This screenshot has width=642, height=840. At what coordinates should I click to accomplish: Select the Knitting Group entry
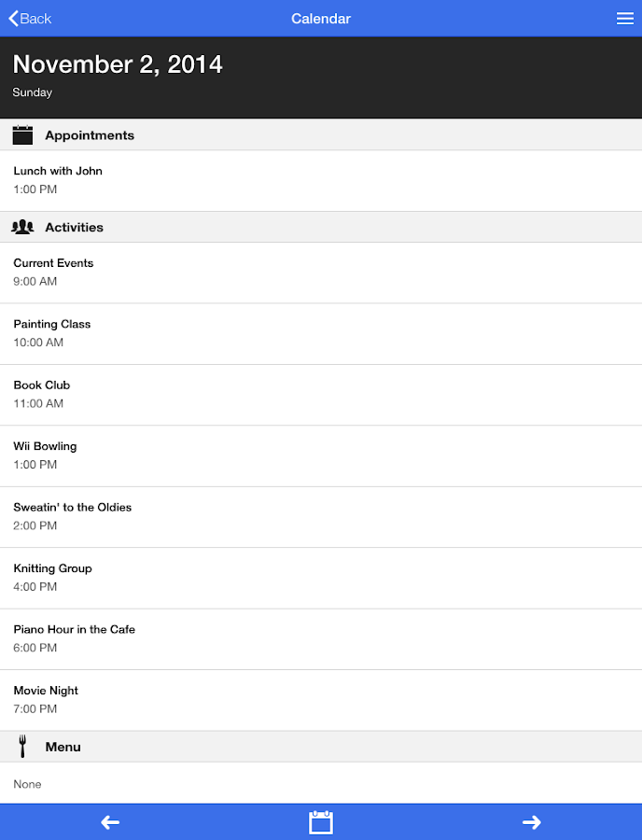tap(321, 578)
